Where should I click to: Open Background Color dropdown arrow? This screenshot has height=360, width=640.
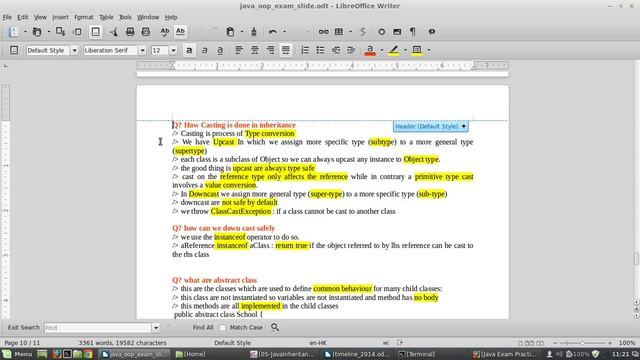click(429, 50)
